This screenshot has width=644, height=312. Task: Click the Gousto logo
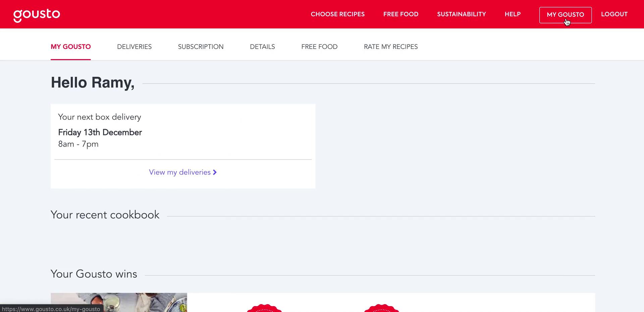[37, 15]
